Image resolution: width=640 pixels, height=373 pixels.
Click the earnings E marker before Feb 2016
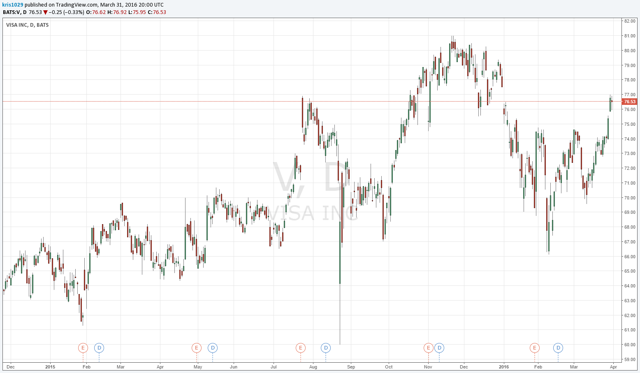pyautogui.click(x=534, y=348)
